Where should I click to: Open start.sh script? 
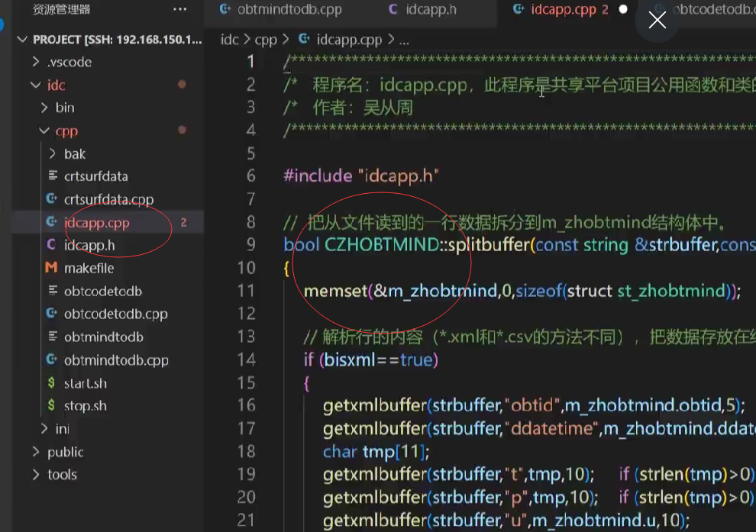pyautogui.click(x=86, y=383)
